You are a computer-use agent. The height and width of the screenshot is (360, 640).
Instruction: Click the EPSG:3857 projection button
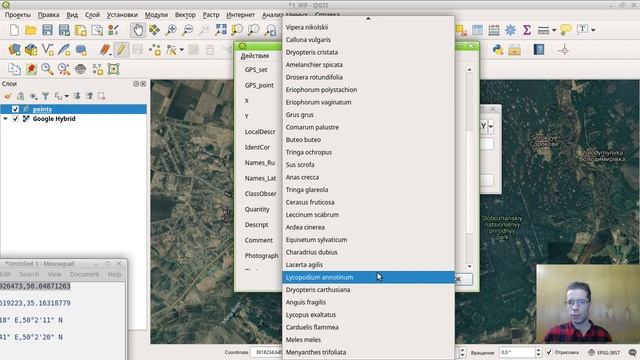604,352
